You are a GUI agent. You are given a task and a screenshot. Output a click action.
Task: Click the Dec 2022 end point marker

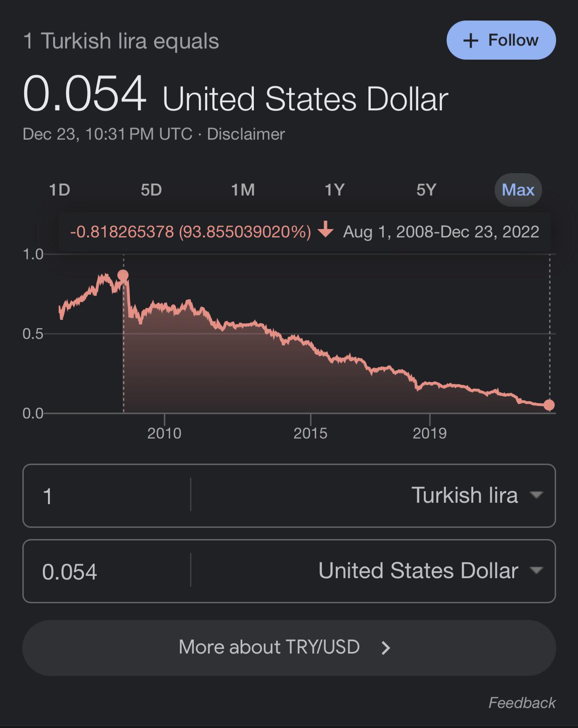click(549, 405)
